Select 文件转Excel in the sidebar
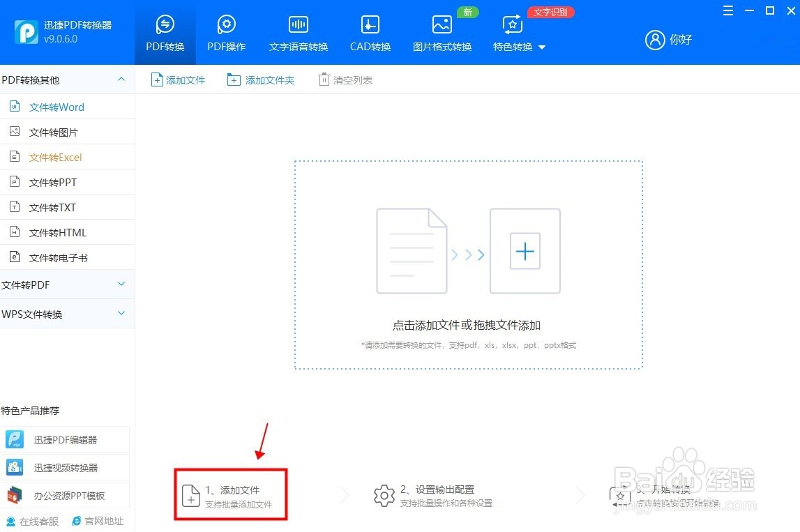This screenshot has width=800, height=532. [x=68, y=157]
